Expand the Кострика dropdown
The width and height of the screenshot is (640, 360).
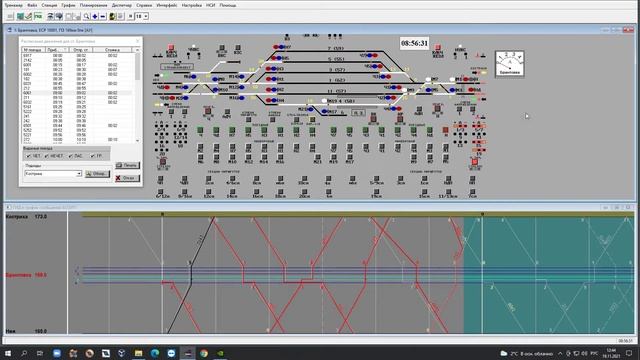[79, 174]
